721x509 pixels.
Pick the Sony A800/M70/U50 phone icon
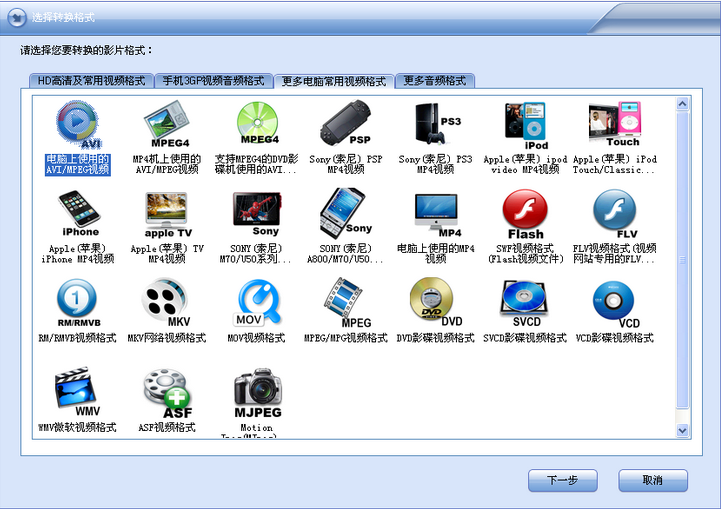tap(346, 212)
